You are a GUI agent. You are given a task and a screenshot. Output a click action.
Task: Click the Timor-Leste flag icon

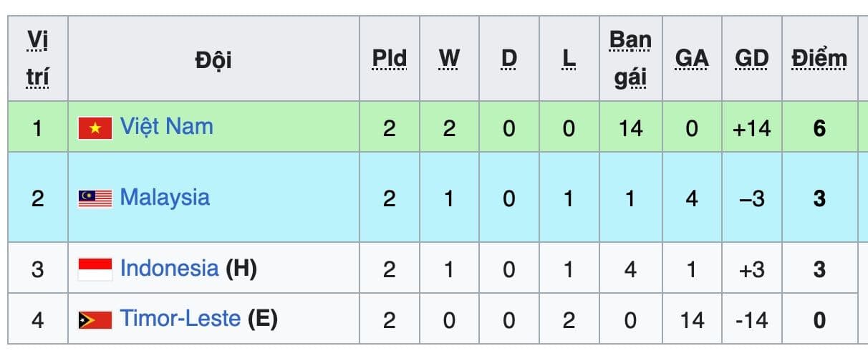click(95, 319)
